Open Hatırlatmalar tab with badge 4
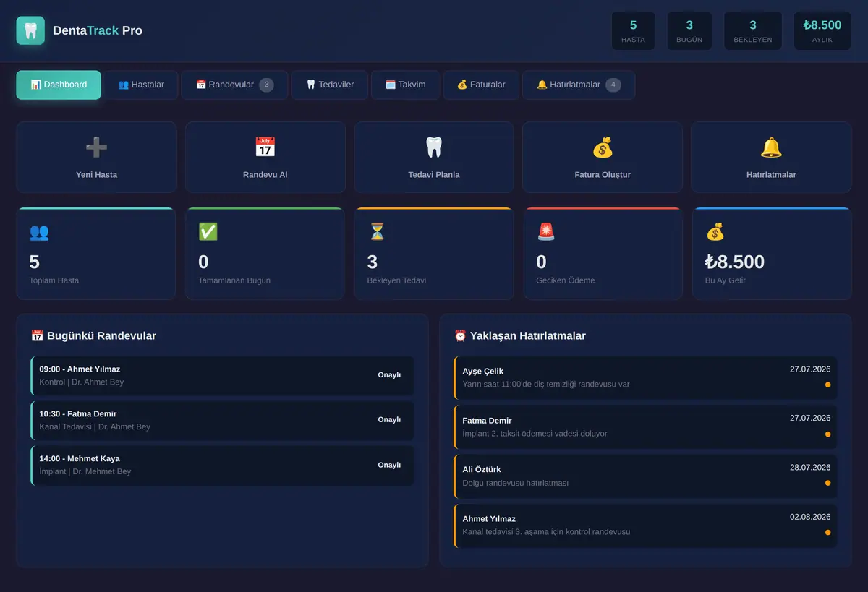Image resolution: width=868 pixels, height=592 pixels. (x=579, y=85)
